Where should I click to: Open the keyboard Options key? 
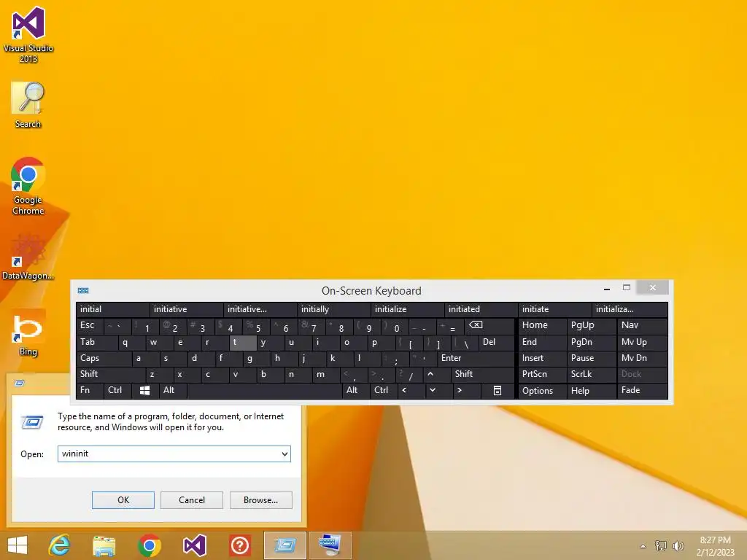[x=543, y=391]
